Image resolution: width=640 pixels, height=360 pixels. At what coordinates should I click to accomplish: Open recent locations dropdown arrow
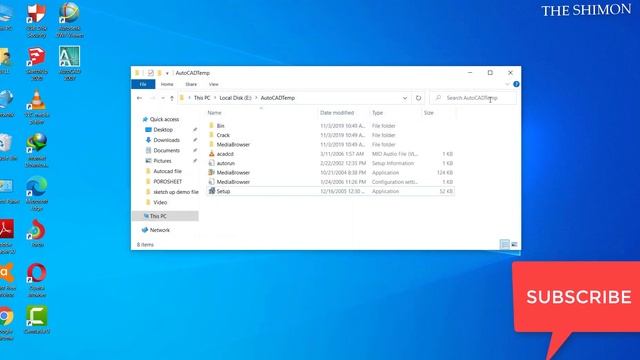[163, 98]
